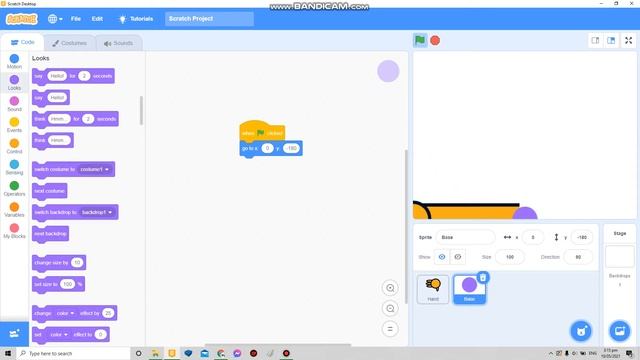Click the when flag clicked hat block
Image resolution: width=640 pixels, height=360 pixels.
coord(262,131)
